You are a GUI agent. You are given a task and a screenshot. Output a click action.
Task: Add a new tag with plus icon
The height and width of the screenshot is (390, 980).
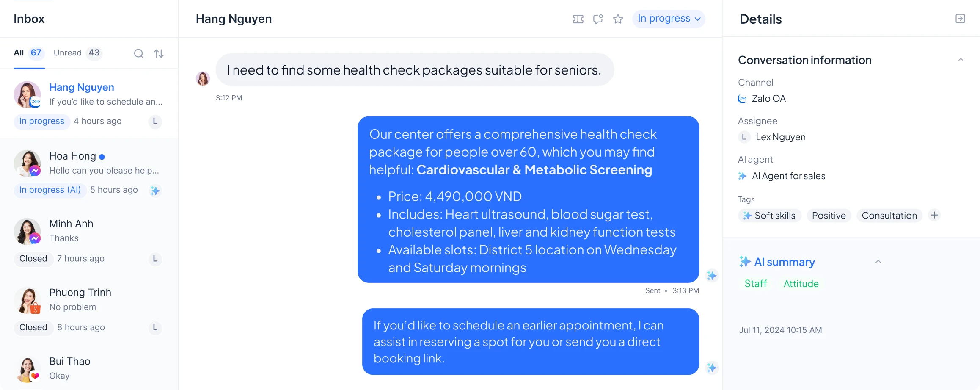point(934,215)
